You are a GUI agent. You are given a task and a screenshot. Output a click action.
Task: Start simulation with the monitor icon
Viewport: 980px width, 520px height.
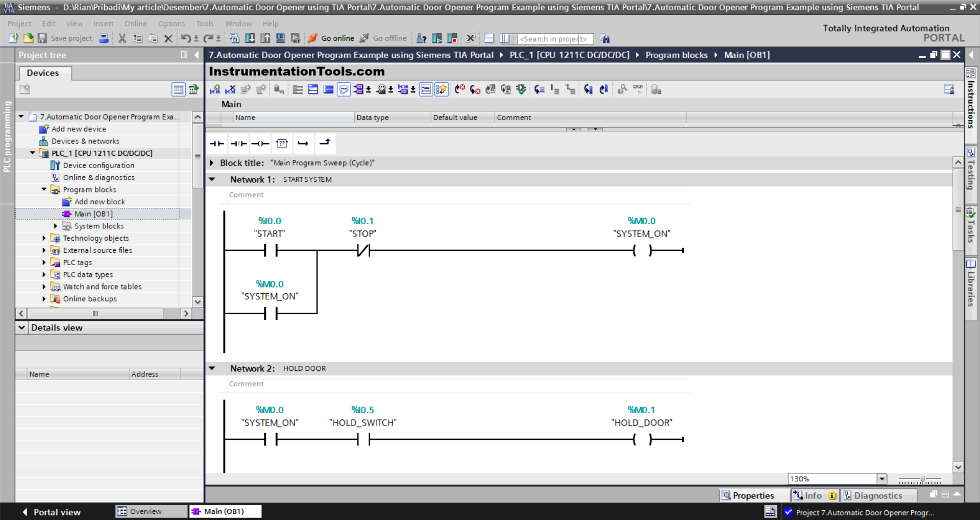point(281,38)
